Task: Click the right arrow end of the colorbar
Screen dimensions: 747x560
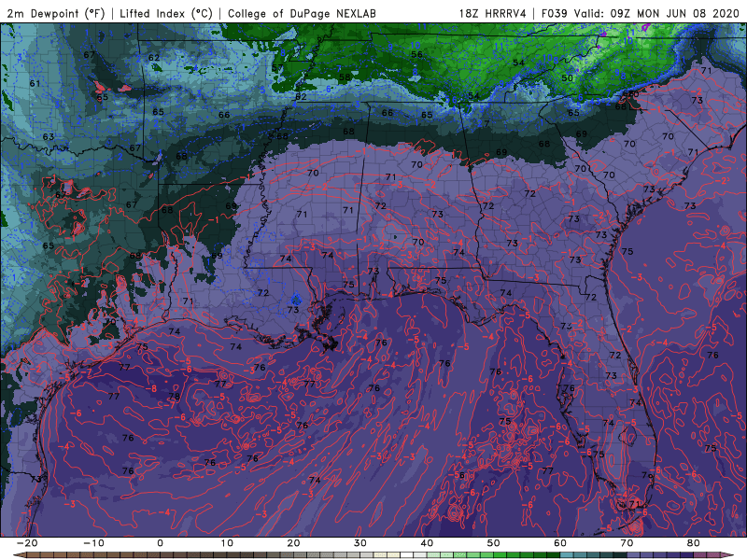Action: [727, 555]
